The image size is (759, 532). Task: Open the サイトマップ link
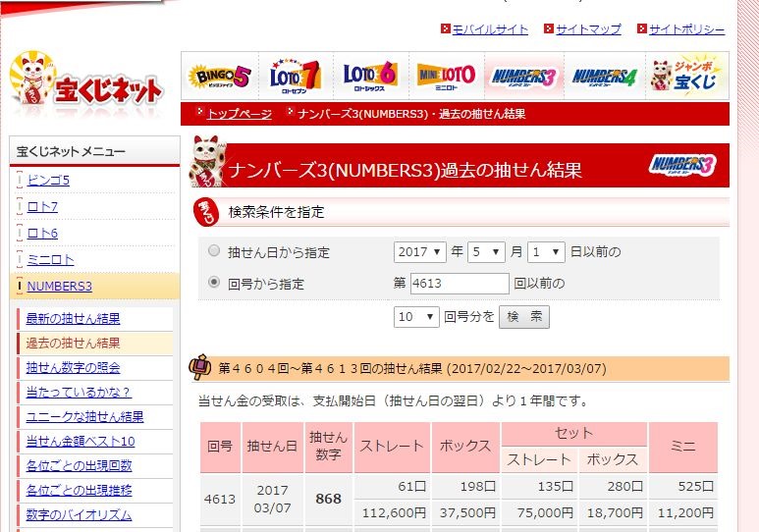pos(588,29)
